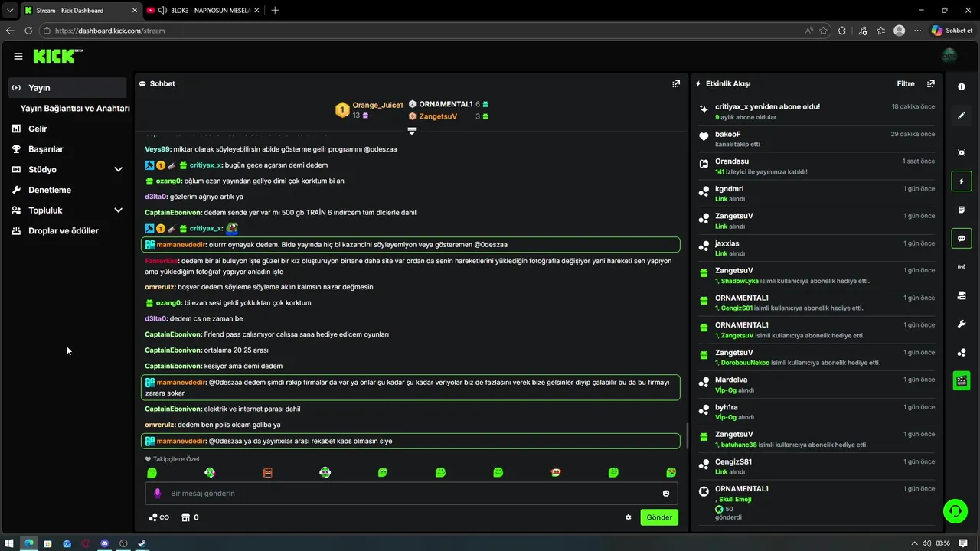Click the Orendasu raid event row
This screenshot has height=551, width=980.
point(816,166)
